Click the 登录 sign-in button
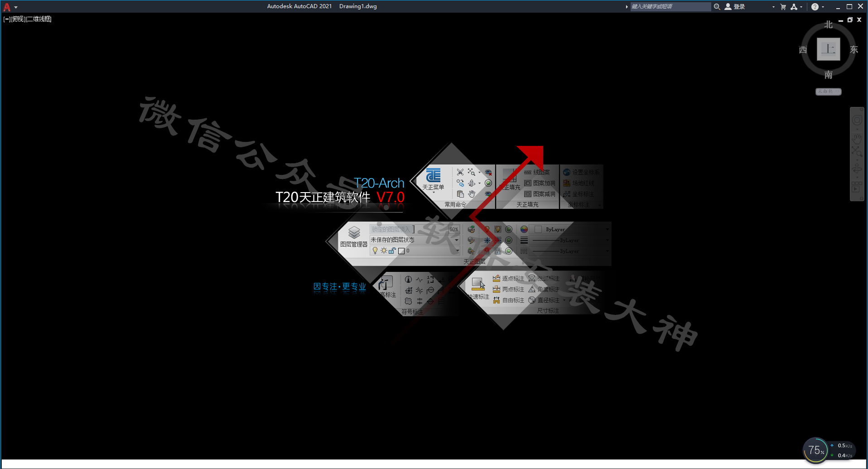 coord(739,7)
